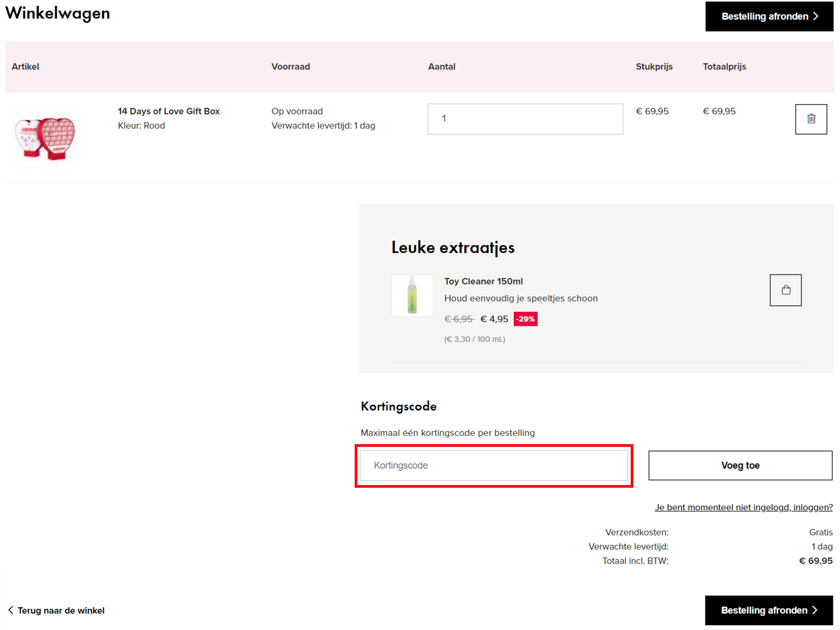Remove 14 Days of Love Gift Box via trash icon

coord(811,119)
